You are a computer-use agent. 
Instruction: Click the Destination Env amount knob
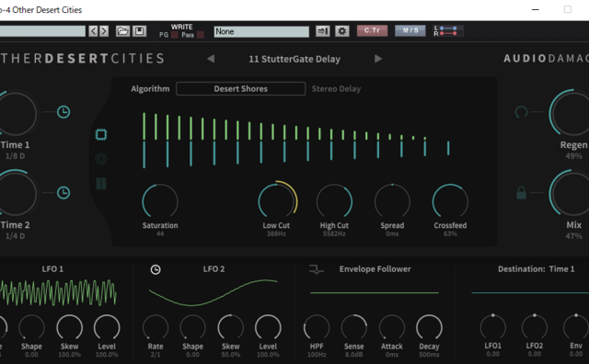tap(576, 327)
